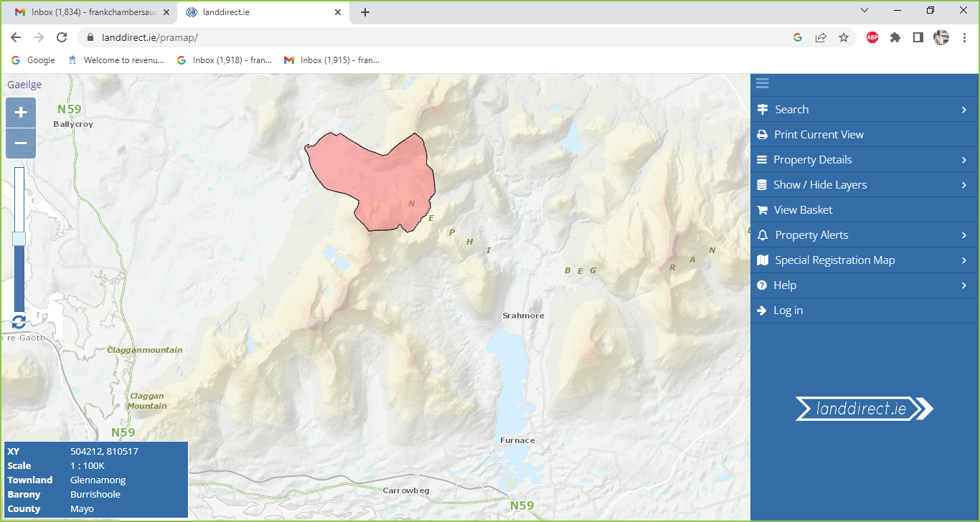
Task: Open the Search menu item
Action: (x=864, y=110)
